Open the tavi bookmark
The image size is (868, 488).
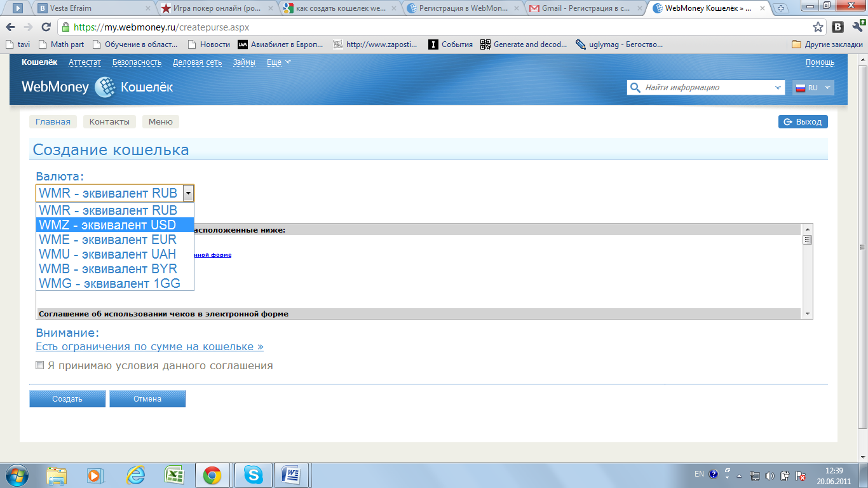pyautogui.click(x=18, y=44)
